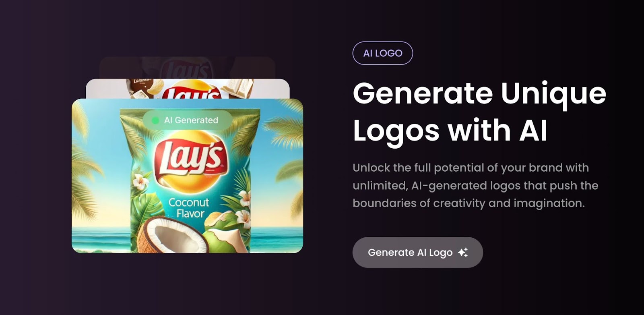Click the white flower left of Lay's logo
This screenshot has height=315, width=644.
pyautogui.click(x=141, y=183)
